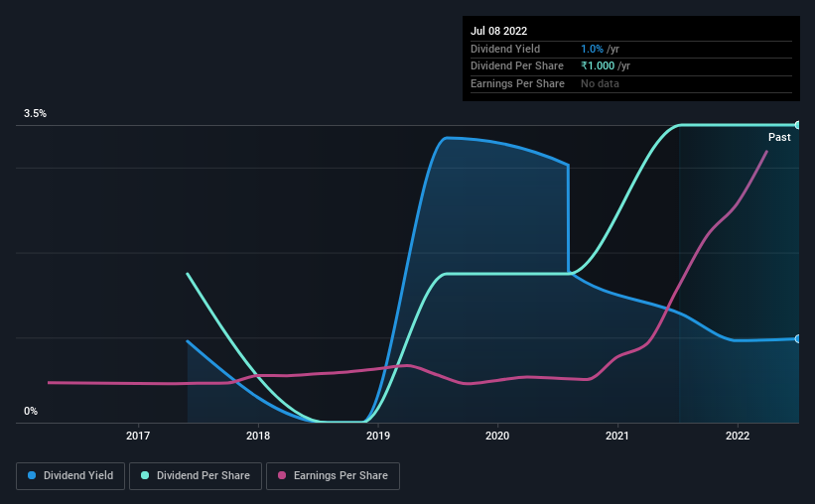This screenshot has width=815, height=504.
Task: Select the 2019 axis label
Action: point(378,436)
